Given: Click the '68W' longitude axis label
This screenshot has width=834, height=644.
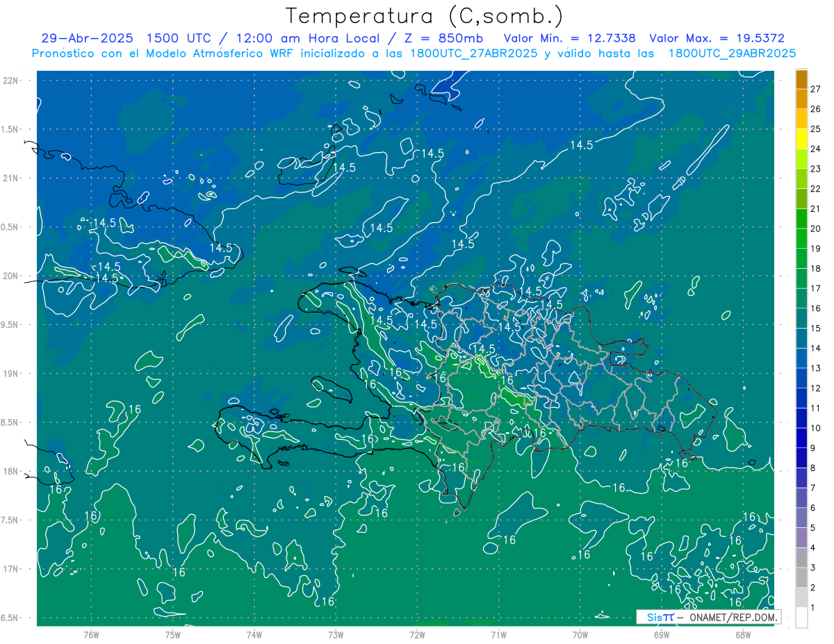Looking at the screenshot, I should pos(743,635).
